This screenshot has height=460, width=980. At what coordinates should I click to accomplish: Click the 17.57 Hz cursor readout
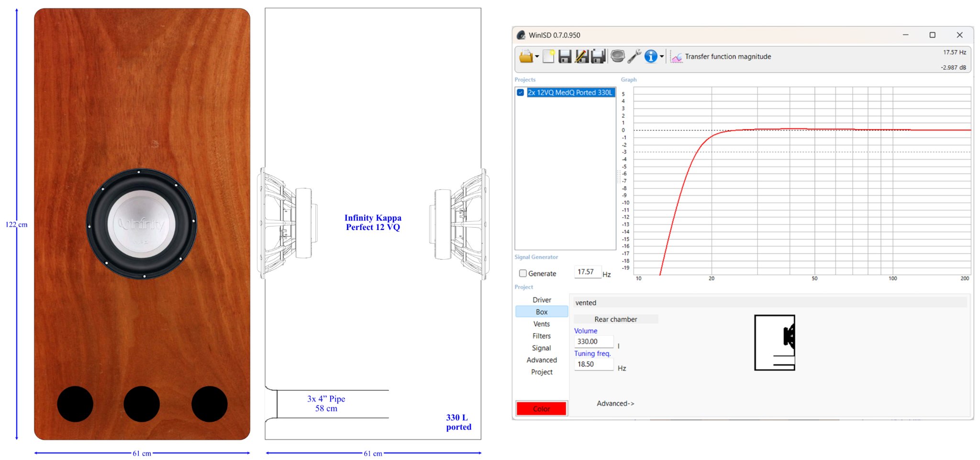tap(955, 52)
